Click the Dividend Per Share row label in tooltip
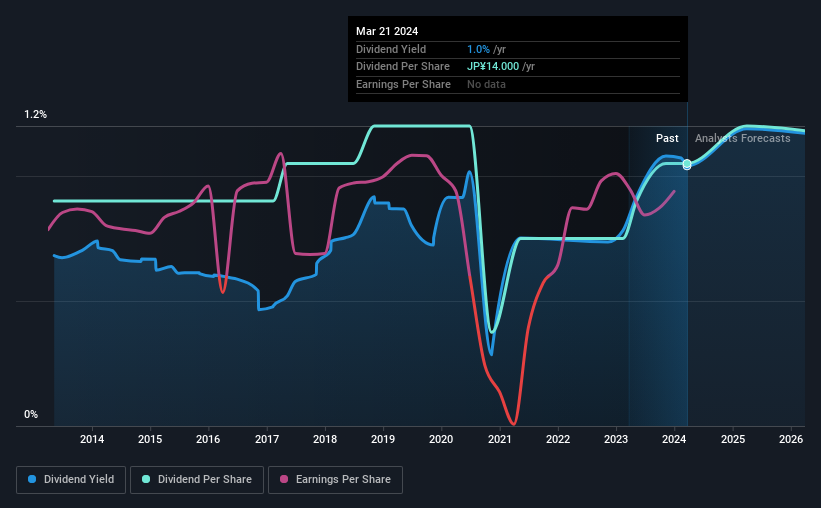821x508 pixels. [x=403, y=67]
